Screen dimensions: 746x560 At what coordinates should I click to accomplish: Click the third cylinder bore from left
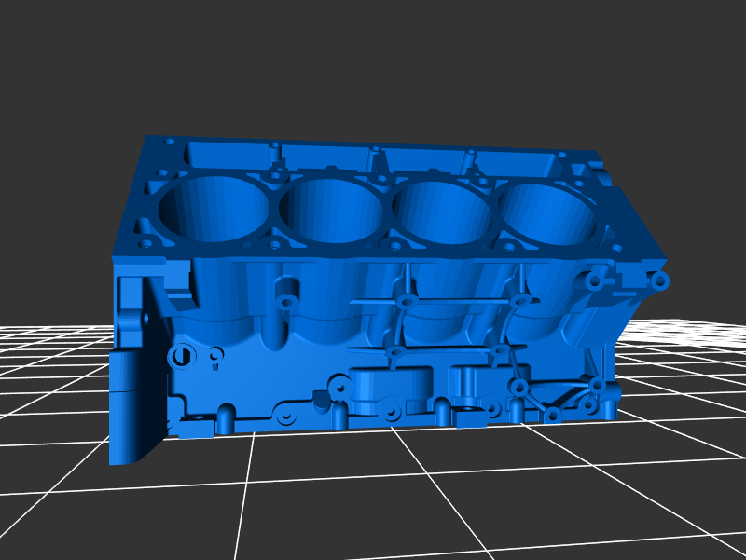[444, 214]
